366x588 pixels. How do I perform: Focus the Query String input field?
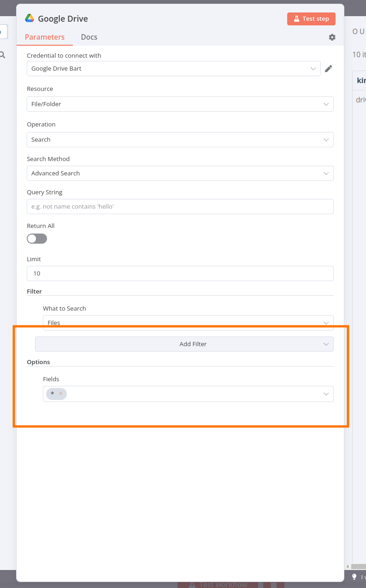tap(180, 206)
